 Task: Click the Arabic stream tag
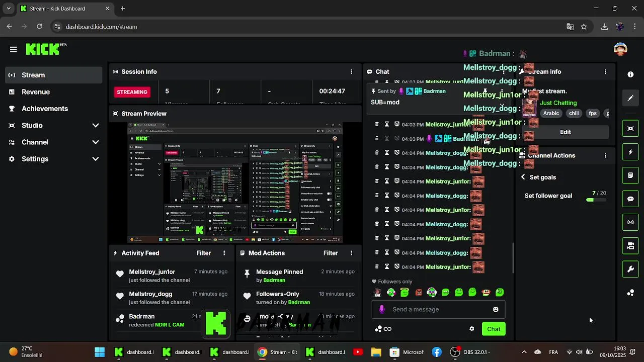(x=551, y=113)
